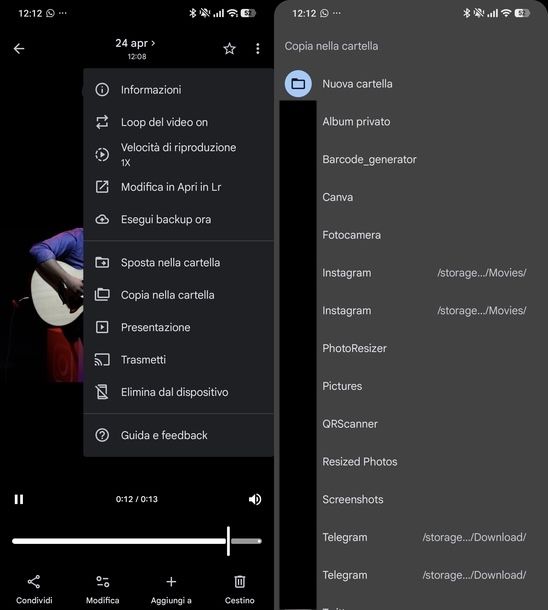Click the Bluetooth icon in left status bar
The height and width of the screenshot is (610, 548).
coord(192,13)
